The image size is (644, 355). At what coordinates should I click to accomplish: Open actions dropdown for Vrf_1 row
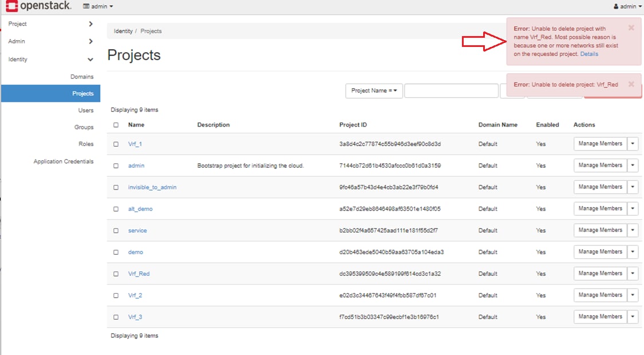[633, 144]
